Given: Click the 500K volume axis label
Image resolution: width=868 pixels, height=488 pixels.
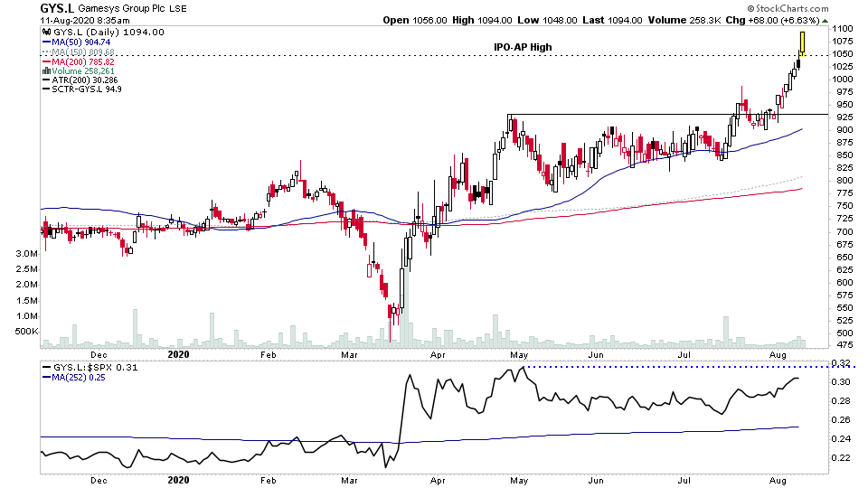Looking at the screenshot, I should (26, 332).
